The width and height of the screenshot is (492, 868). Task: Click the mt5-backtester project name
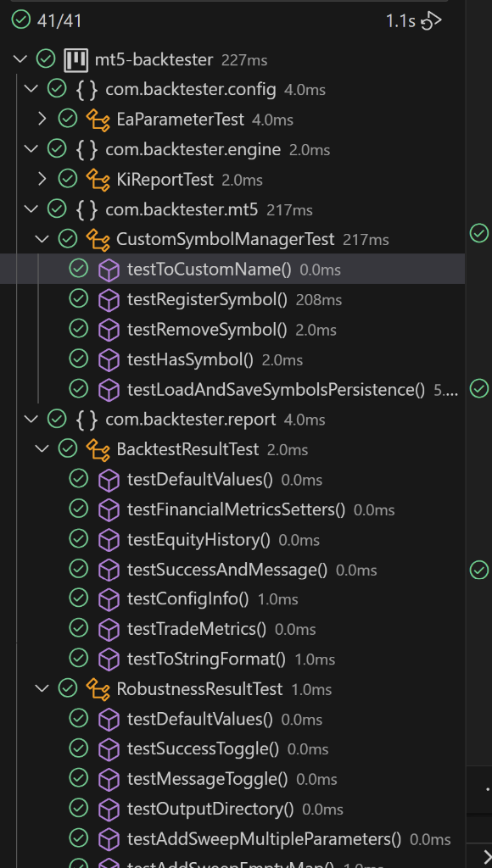154,59
